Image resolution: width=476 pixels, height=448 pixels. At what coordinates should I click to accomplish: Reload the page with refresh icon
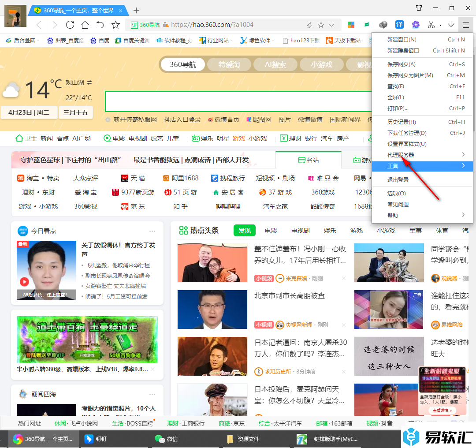pos(70,25)
